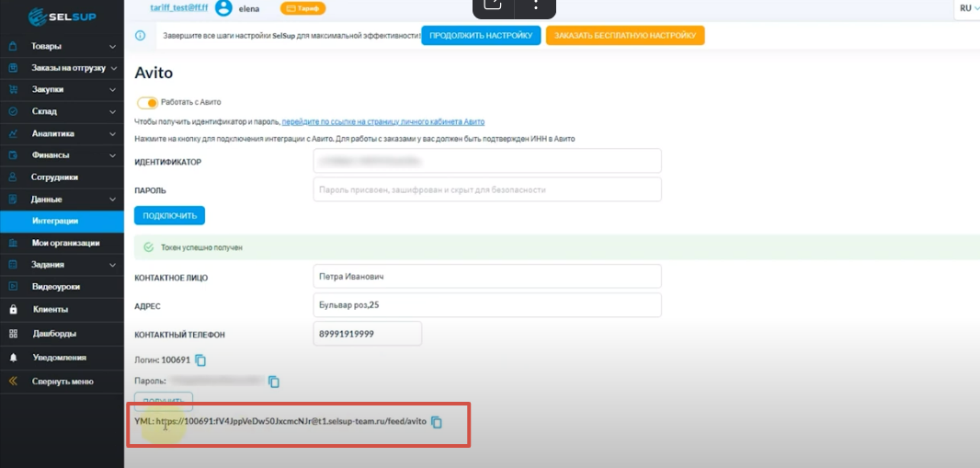
Task: Expand the Аналитика menu chevron
Action: (112, 133)
